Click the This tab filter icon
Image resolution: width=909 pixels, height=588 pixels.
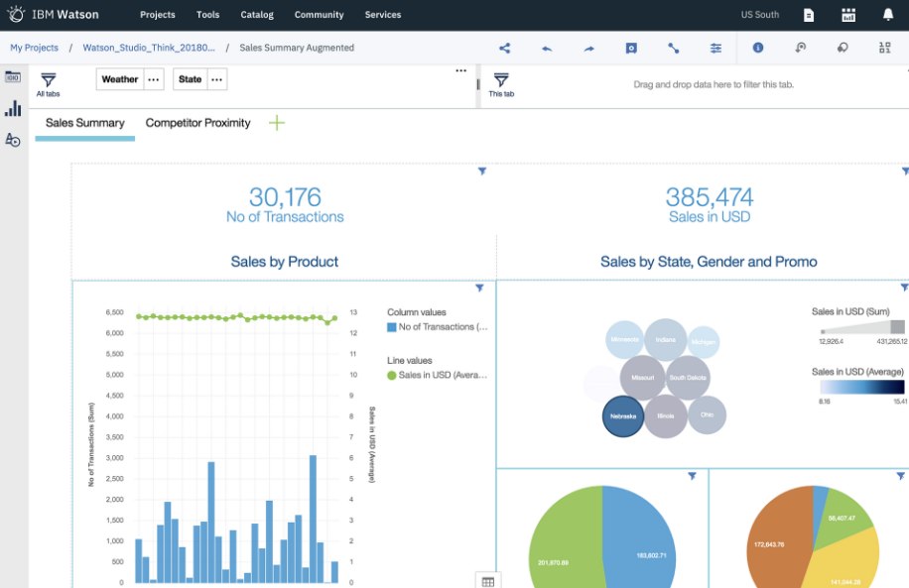501,84
